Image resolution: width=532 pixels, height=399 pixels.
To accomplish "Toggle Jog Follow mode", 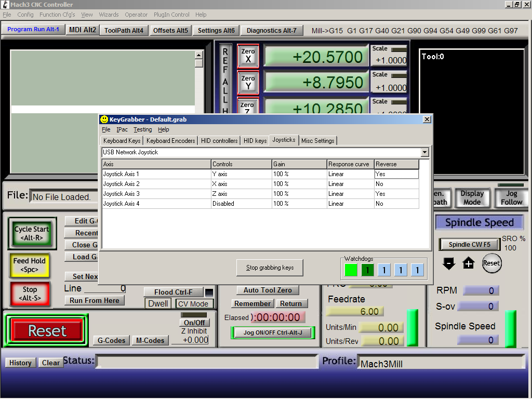I will (511, 198).
